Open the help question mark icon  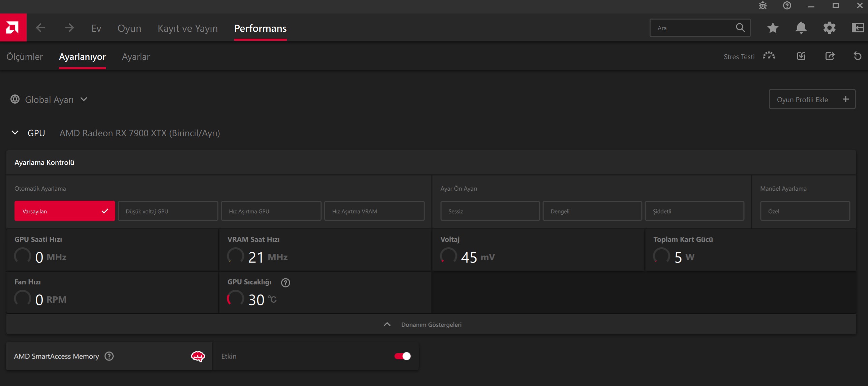[787, 6]
